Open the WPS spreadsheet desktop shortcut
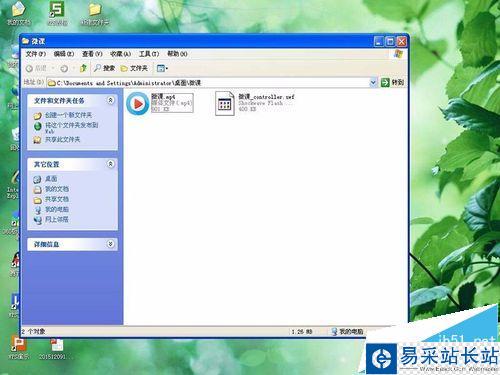 tap(57, 13)
